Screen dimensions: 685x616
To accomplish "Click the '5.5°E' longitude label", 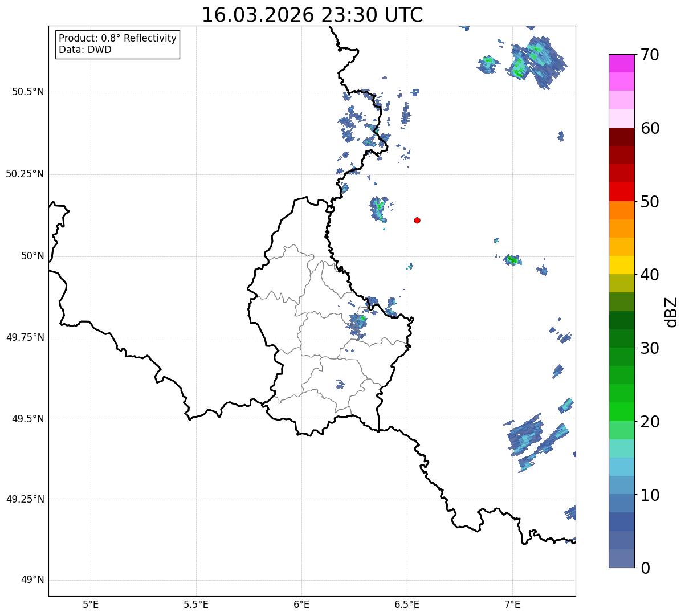I will pos(196,604).
